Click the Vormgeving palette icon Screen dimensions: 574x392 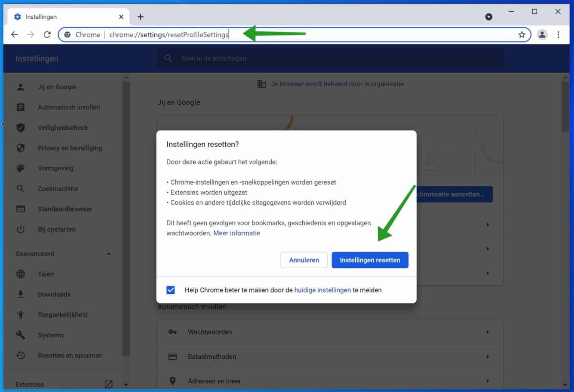pos(21,168)
